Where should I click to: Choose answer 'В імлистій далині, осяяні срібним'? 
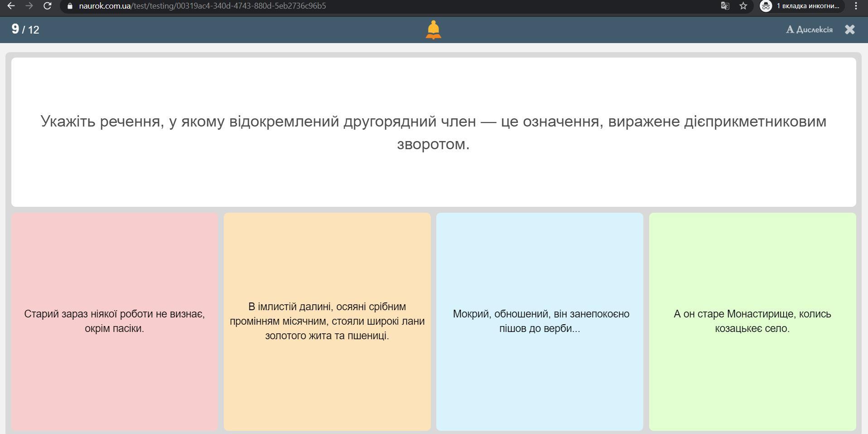pos(327,321)
